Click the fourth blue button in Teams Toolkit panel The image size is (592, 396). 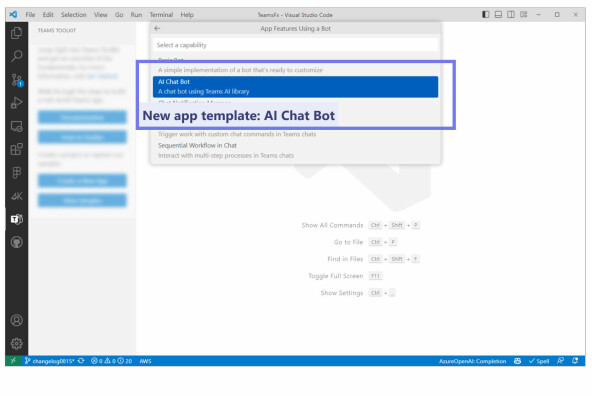pyautogui.click(x=82, y=200)
